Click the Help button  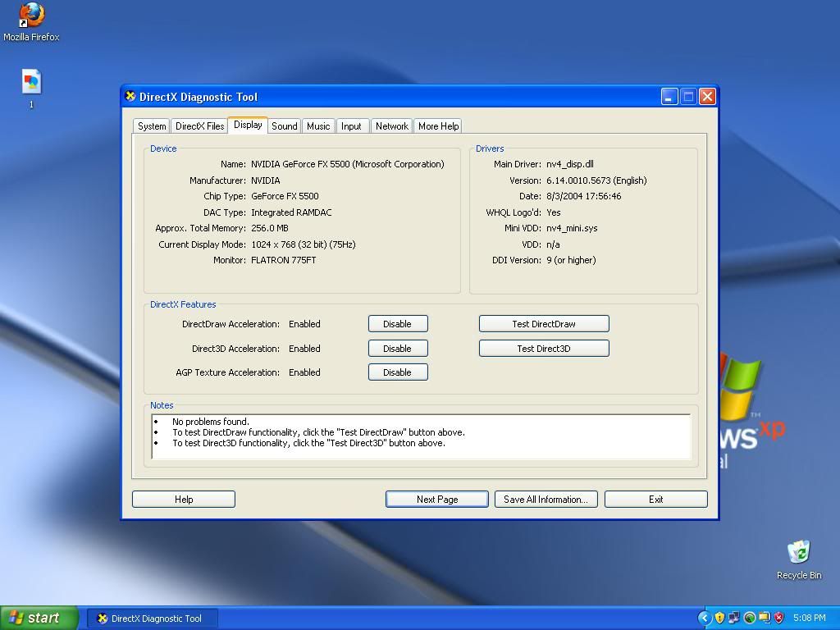[x=183, y=500]
